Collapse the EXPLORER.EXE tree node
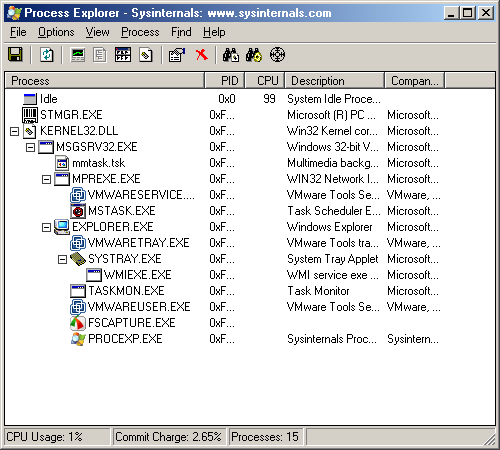 (46, 227)
